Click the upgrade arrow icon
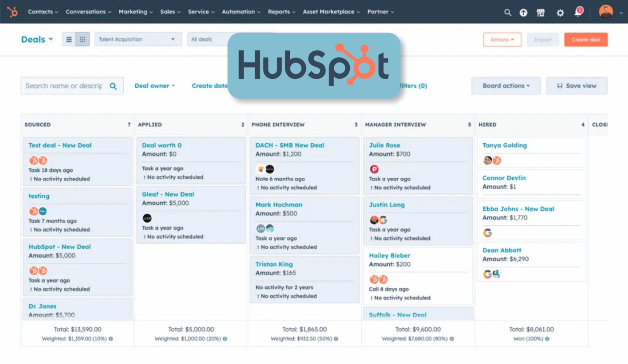This screenshot has height=364, width=628. coord(523,13)
